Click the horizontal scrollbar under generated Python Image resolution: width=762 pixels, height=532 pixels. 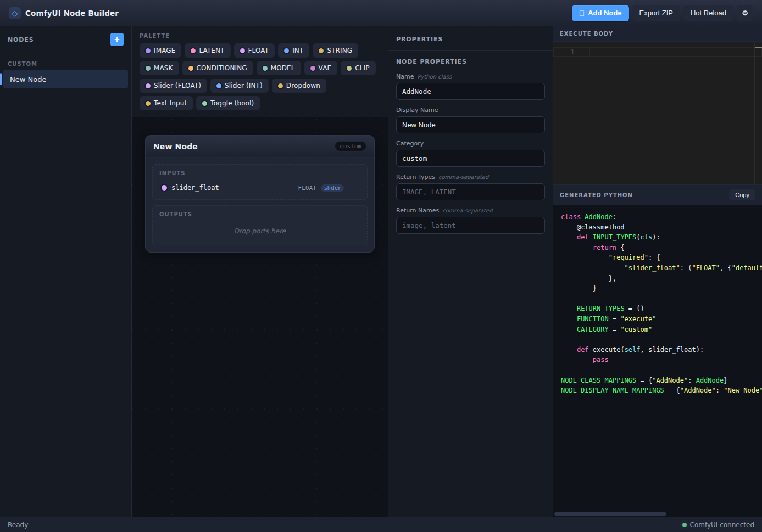tap(610, 514)
